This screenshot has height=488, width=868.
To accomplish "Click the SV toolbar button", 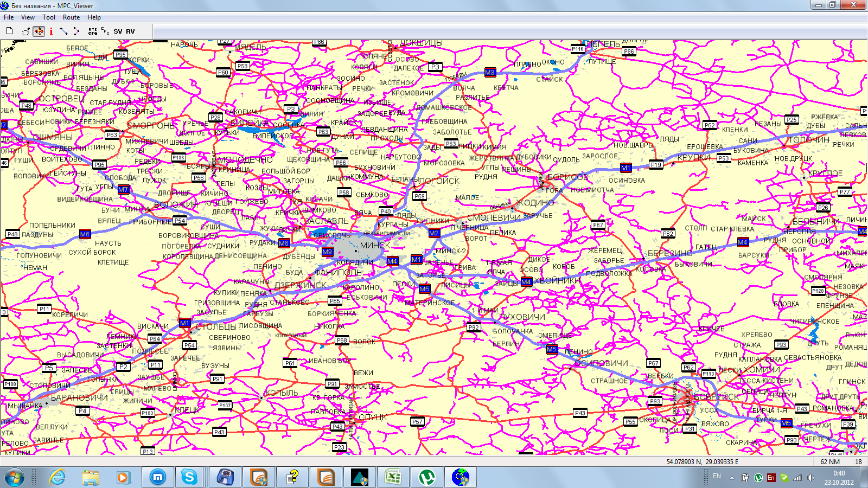I will tap(118, 31).
